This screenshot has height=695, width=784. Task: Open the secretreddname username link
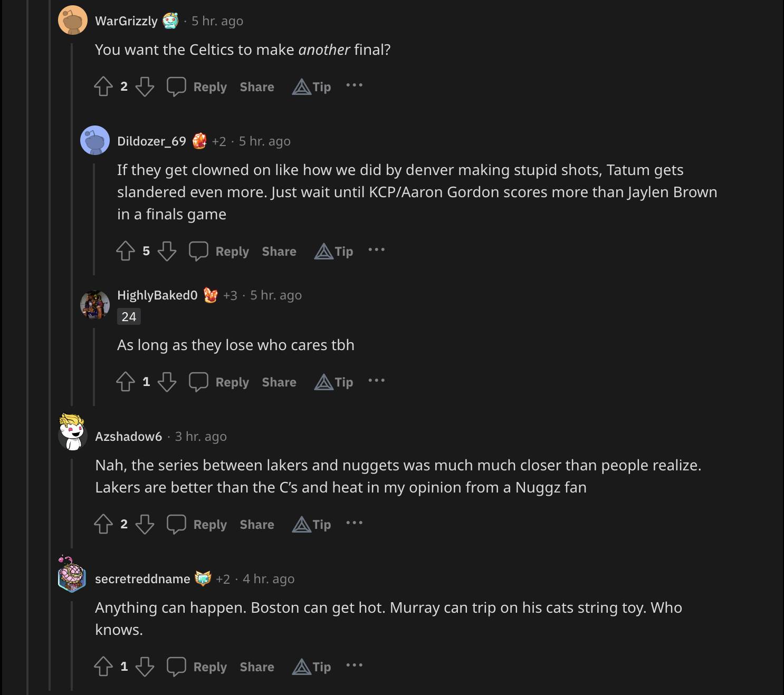[x=142, y=579]
